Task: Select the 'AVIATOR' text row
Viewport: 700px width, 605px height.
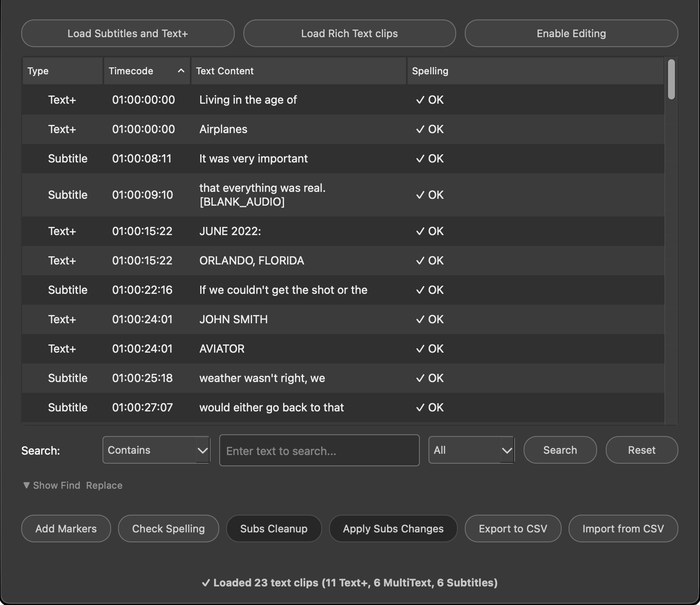Action: point(343,349)
